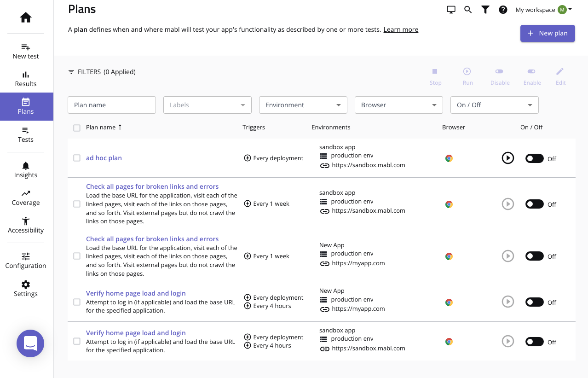Open the Settings gear in sidebar
Screen dimensions: 588x378
point(26,289)
